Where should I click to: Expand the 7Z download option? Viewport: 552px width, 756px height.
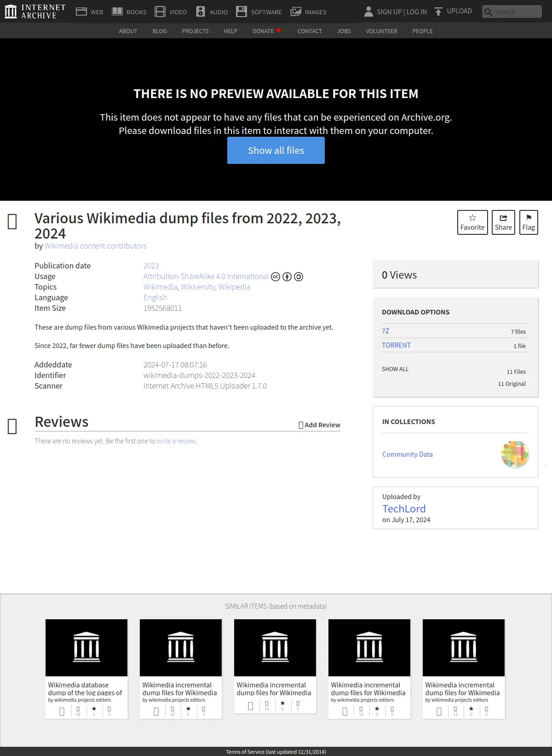385,331
